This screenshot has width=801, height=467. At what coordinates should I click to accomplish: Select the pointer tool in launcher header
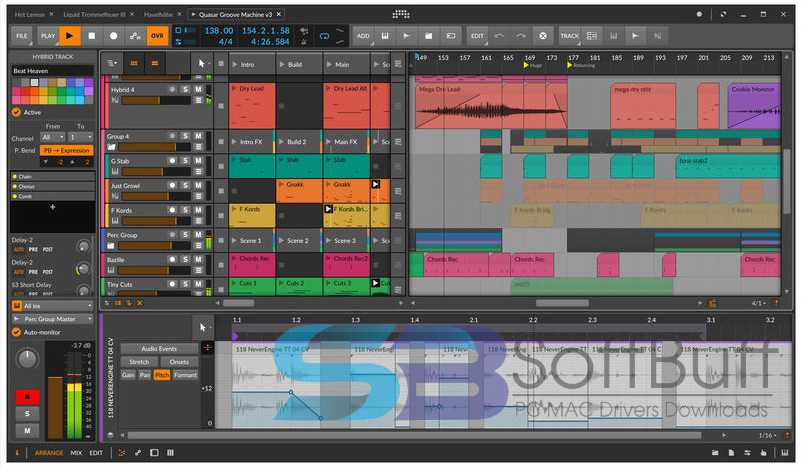(x=201, y=63)
